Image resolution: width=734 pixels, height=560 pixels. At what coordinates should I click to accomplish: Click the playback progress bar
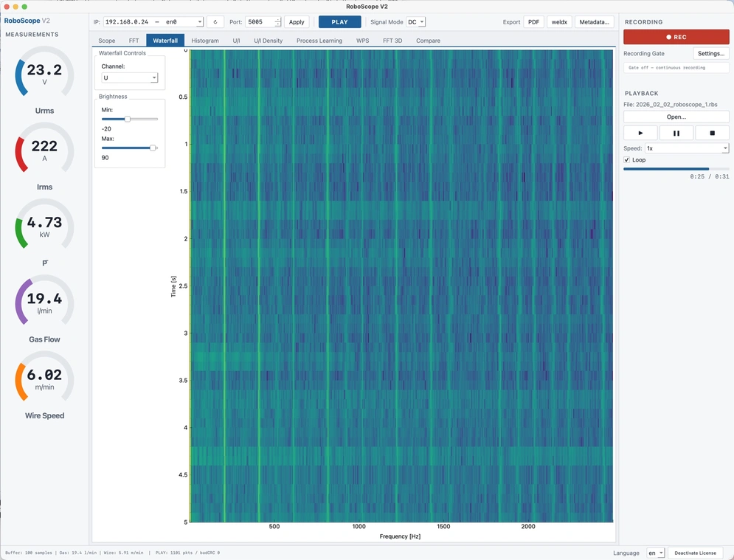point(676,168)
